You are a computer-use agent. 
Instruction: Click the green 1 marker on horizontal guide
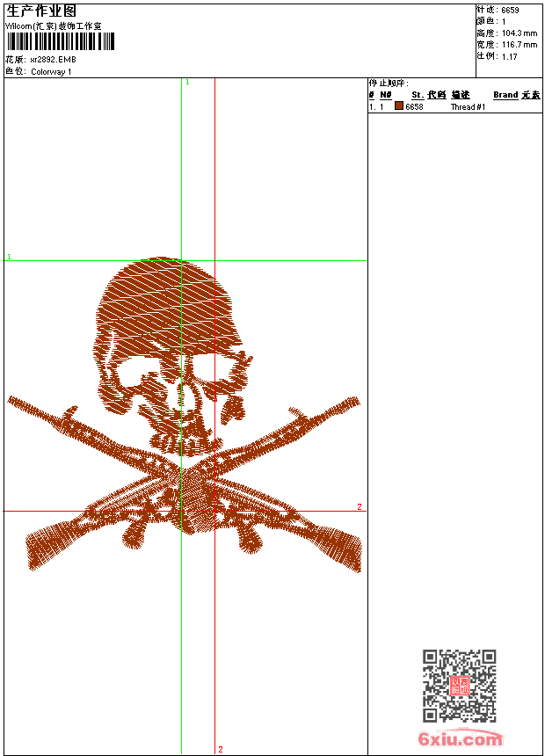coord(9,257)
